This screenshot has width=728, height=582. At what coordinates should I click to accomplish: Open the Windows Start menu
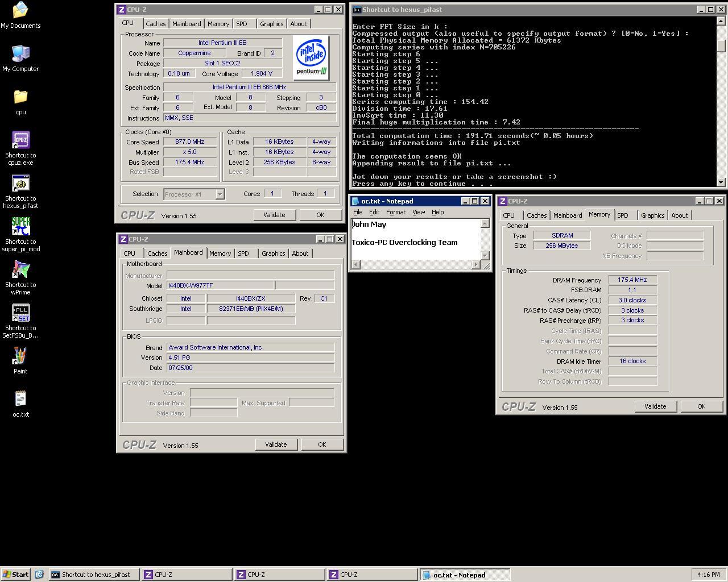(16, 575)
